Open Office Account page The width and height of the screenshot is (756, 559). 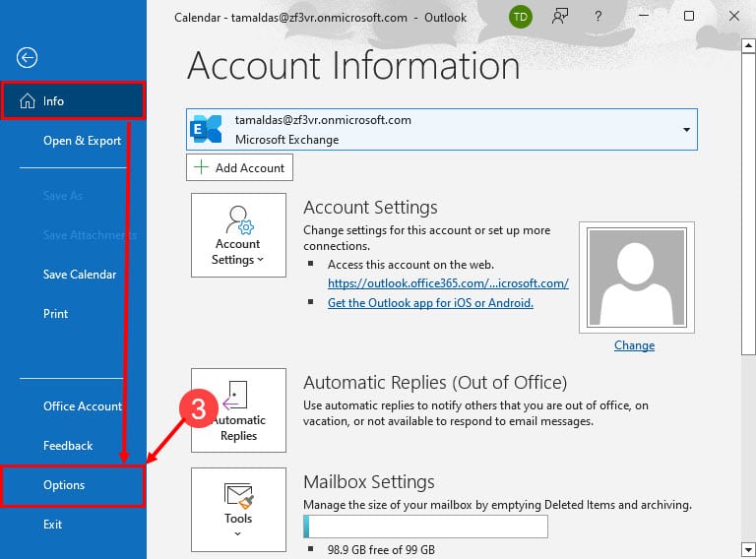point(83,406)
